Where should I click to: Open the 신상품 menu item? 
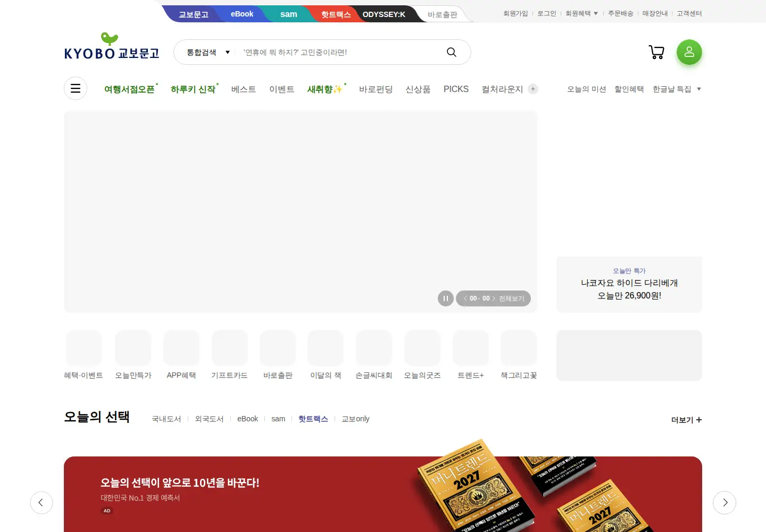click(x=418, y=89)
